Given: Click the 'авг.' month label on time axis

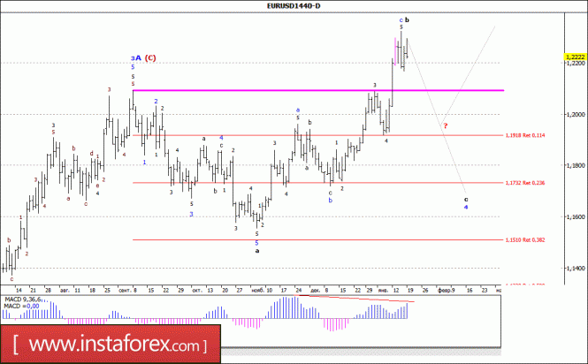Looking at the screenshot, I should 65,290.
